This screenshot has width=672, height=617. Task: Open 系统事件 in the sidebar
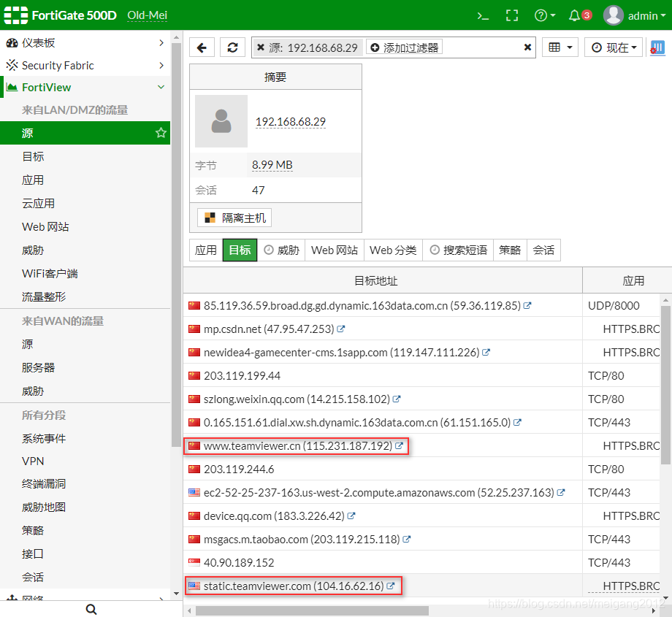(44, 438)
